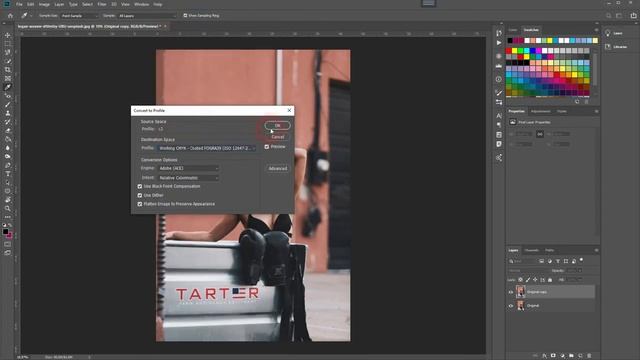Open the Window menu
Screen dimensions: 640x360
(x=142, y=4)
